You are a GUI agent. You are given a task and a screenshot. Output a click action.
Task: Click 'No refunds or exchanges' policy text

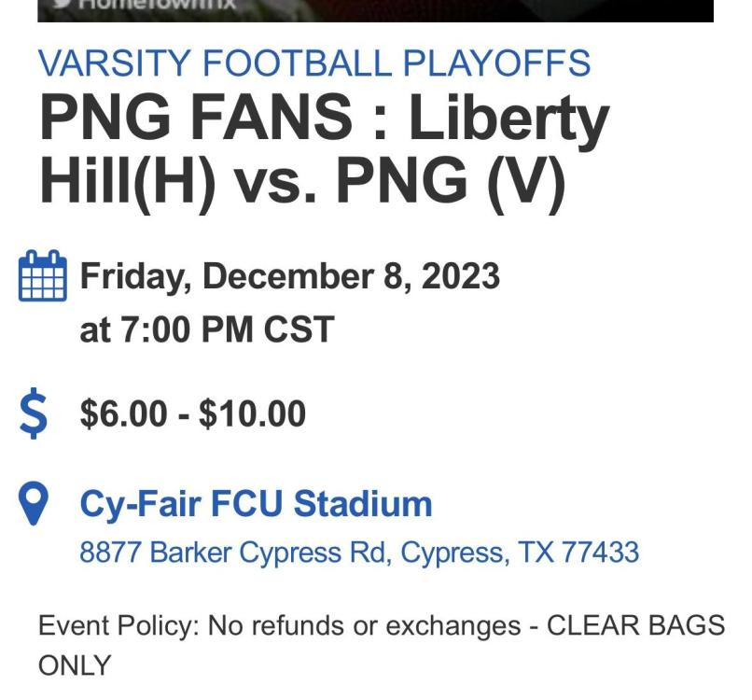(365, 625)
